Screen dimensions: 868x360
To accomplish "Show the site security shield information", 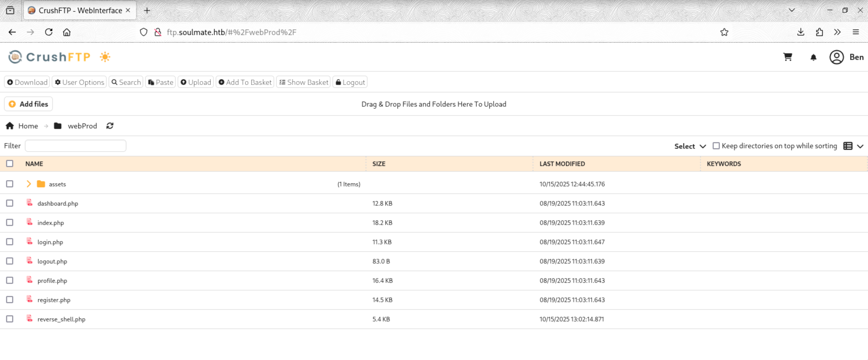I will [144, 32].
